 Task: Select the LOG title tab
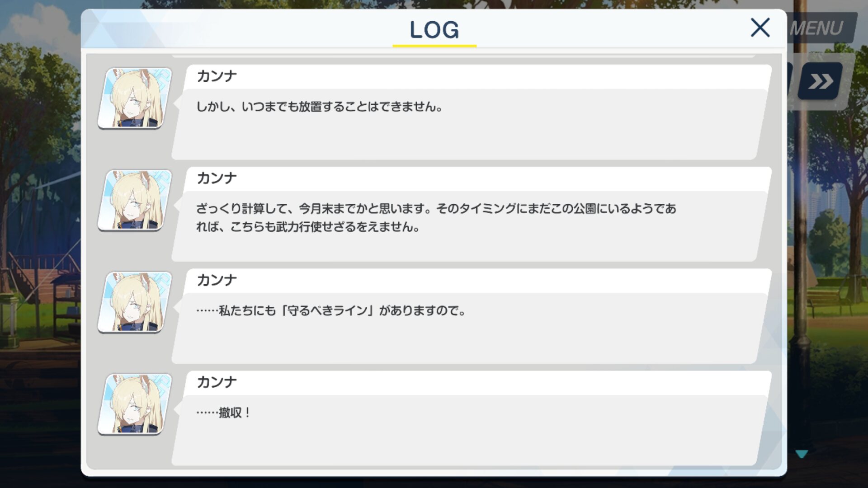(434, 30)
